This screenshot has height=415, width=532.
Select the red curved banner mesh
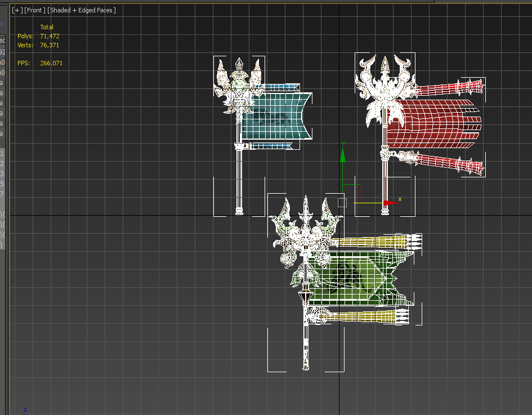(433, 125)
